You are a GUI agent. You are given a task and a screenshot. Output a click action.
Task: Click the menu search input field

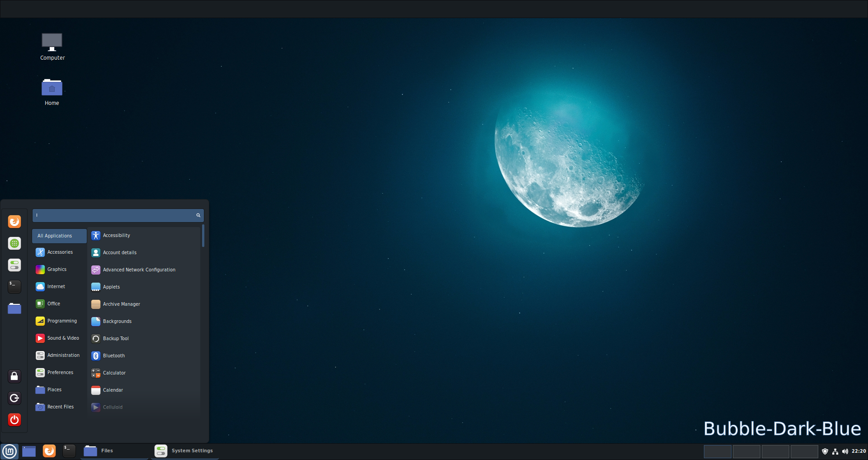(x=118, y=215)
